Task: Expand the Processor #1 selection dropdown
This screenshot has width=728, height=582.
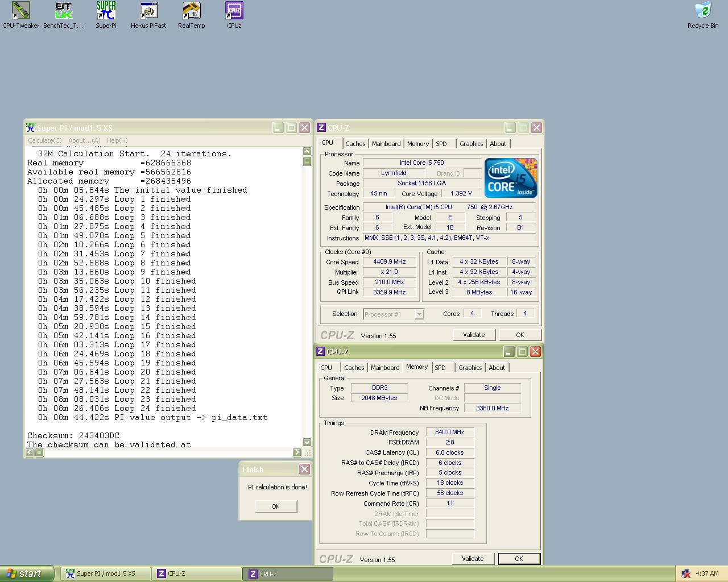Action: coord(419,314)
